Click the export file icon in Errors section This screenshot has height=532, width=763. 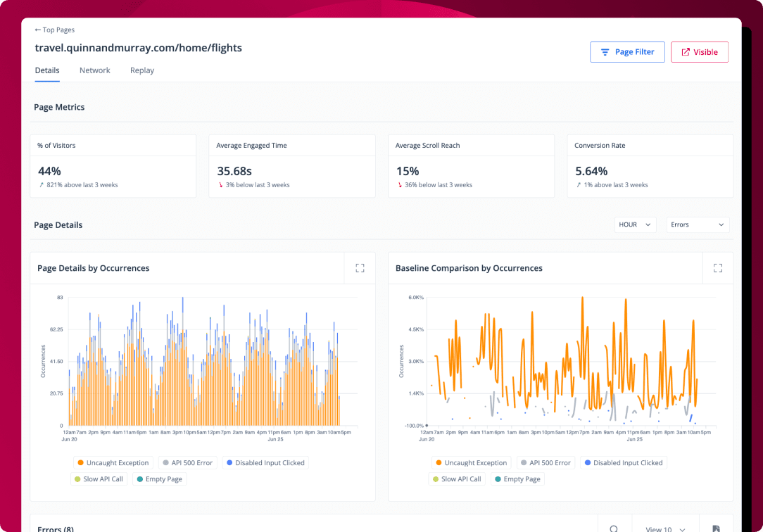coord(716,528)
